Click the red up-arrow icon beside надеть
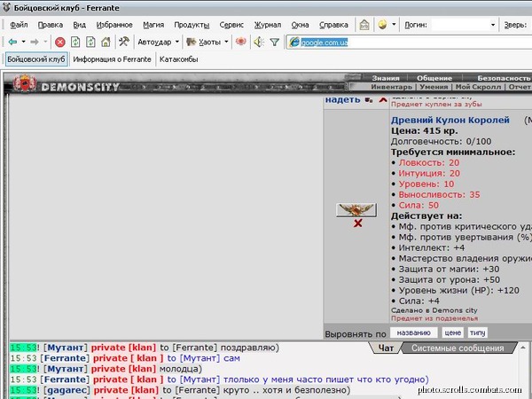This screenshot has height=399, width=532. coord(383,99)
